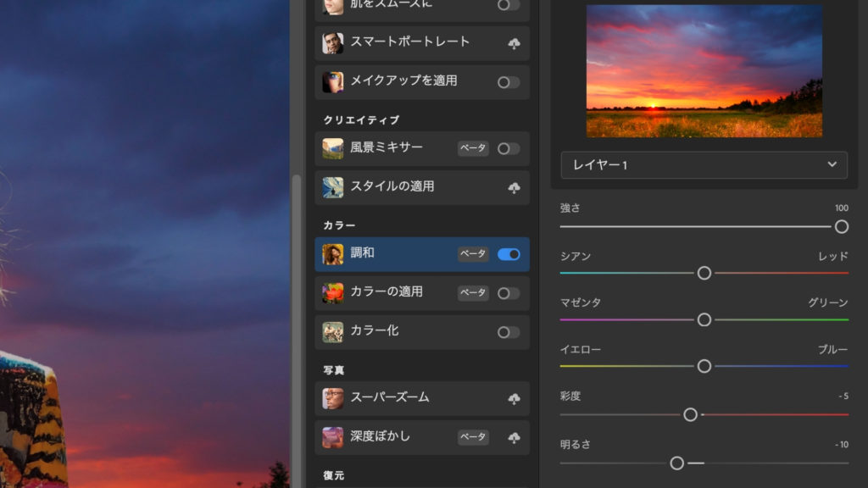868x488 pixels.
Task: Download スタイルの適用 via its cloud icon
Action: [x=514, y=188]
